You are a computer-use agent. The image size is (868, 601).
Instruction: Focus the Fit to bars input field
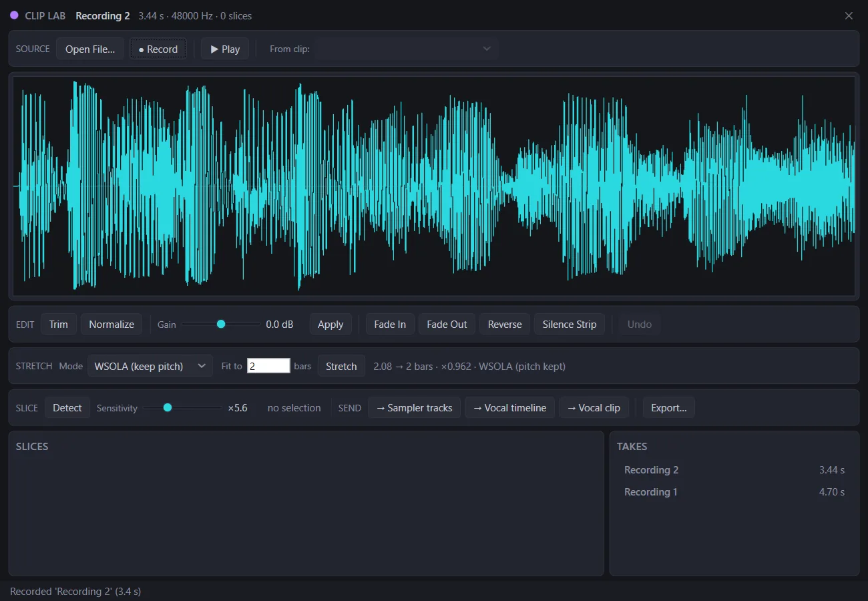(268, 366)
